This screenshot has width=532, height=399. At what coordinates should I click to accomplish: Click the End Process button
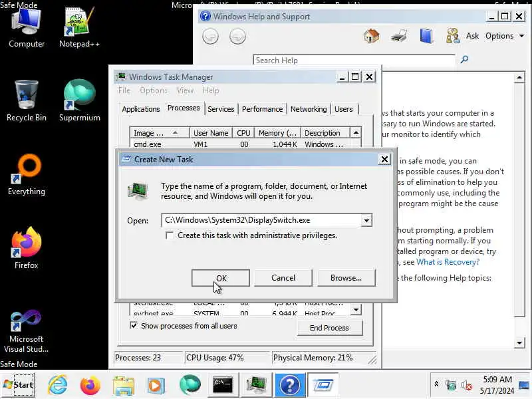click(329, 328)
